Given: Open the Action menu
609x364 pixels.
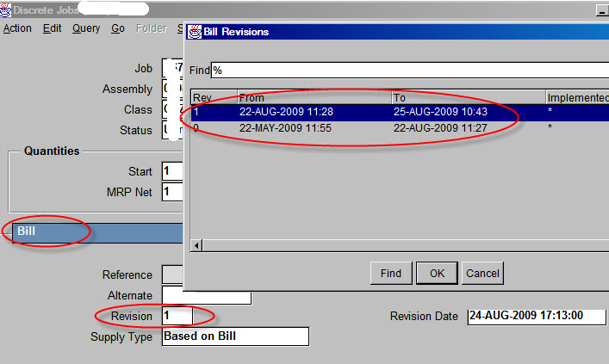Looking at the screenshot, I should point(17,28).
